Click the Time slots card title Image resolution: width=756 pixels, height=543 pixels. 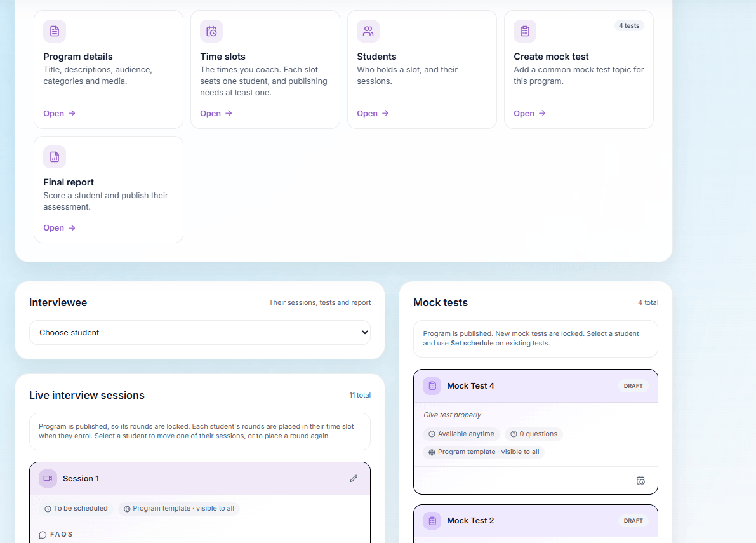(223, 57)
